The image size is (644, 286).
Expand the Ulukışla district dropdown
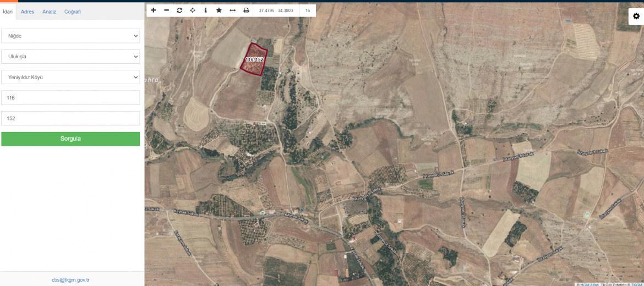[x=70, y=57]
